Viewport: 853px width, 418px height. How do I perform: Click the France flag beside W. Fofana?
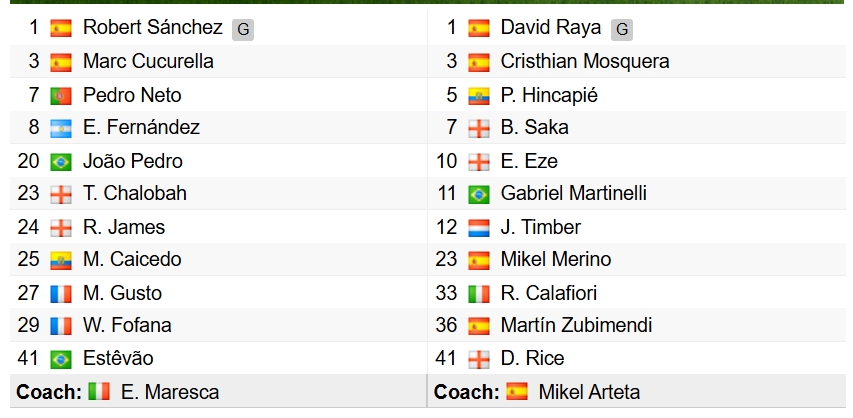pyautogui.click(x=61, y=327)
